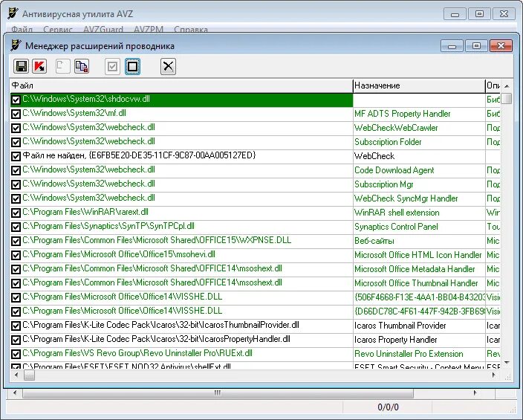Minimize the extension manager window

click(x=452, y=46)
